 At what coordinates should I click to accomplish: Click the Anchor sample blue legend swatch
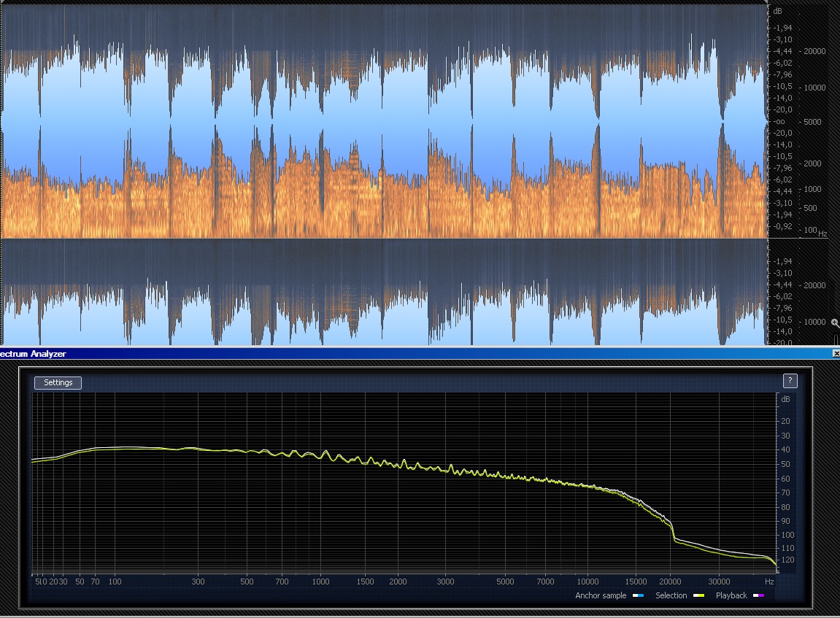[x=638, y=595]
